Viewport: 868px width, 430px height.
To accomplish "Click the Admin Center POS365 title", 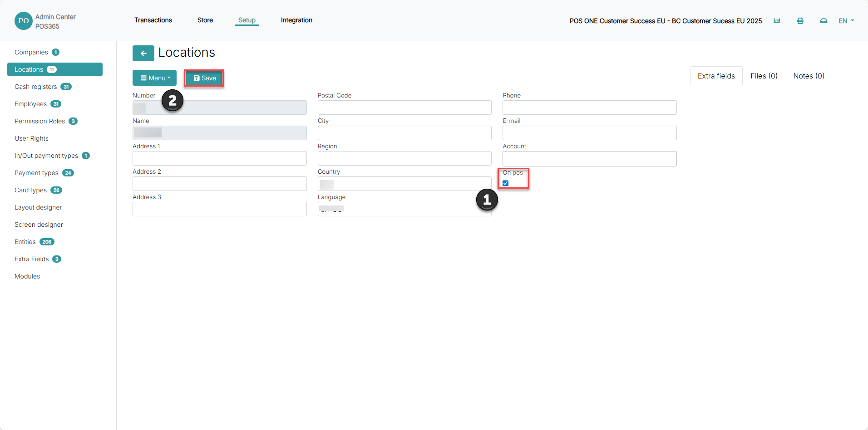I will point(55,21).
